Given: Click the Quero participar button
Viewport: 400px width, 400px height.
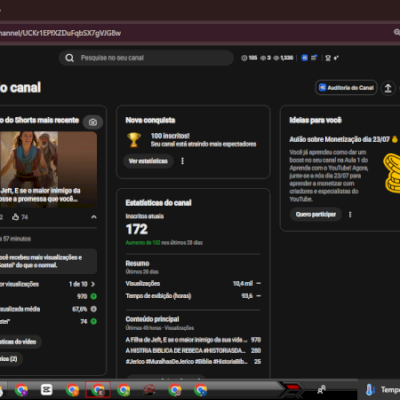Looking at the screenshot, I should [316, 214].
